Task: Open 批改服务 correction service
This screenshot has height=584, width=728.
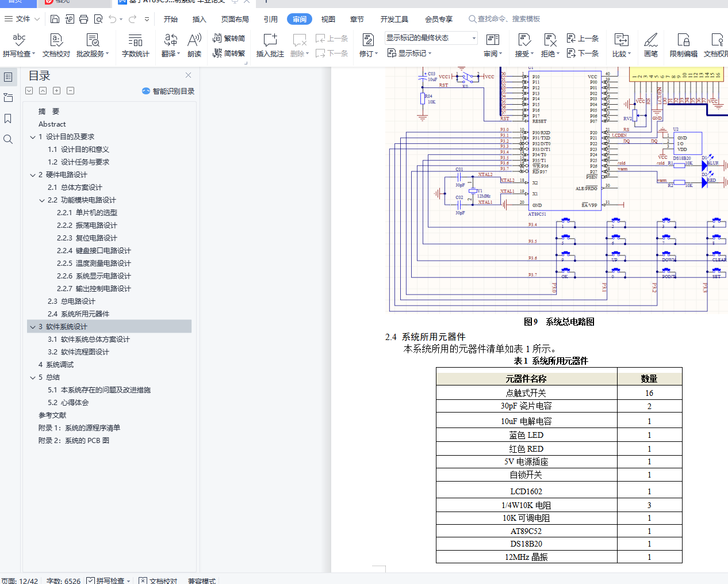Action: [x=93, y=45]
